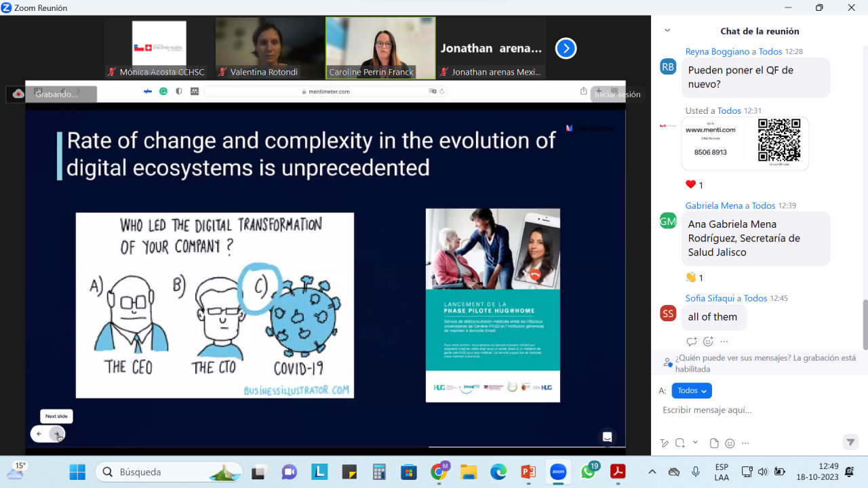Click '¿Quién puede ver sus mensajes?' notice
Viewport: 868px width, 488px height.
[765, 363]
